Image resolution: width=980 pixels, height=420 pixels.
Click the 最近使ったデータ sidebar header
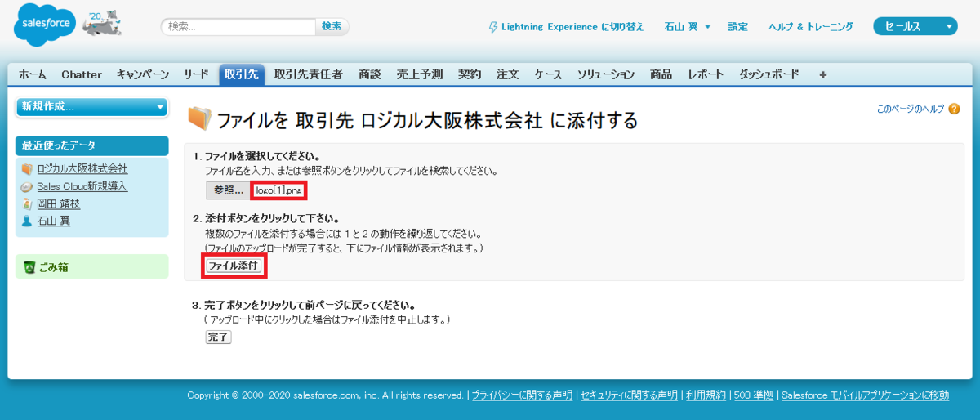[x=92, y=145]
